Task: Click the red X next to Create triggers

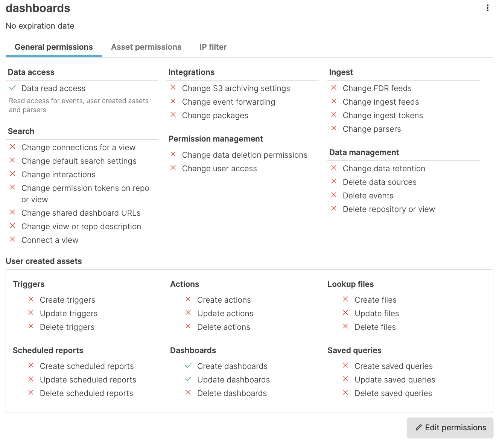Action: pos(31,299)
